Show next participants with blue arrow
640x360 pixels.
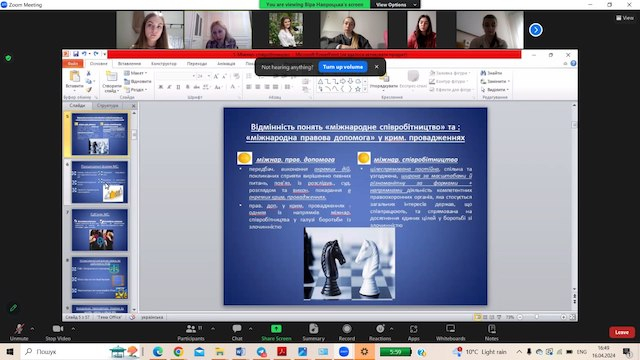pyautogui.click(x=536, y=30)
